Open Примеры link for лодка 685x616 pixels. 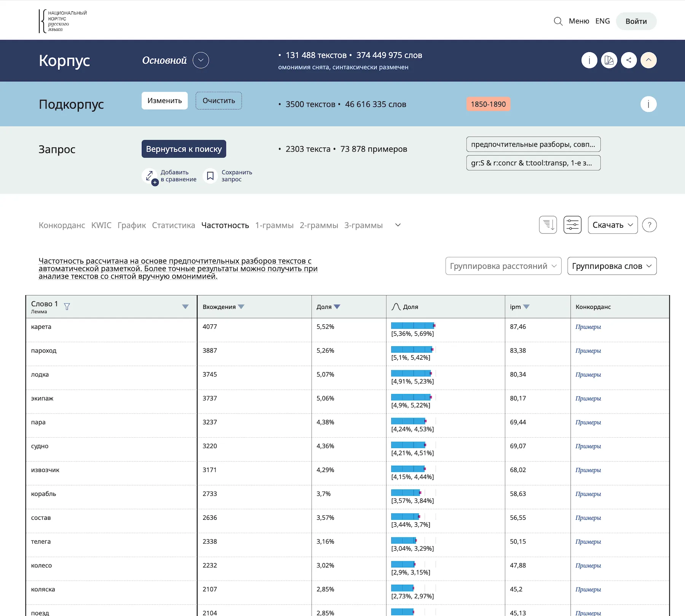tap(588, 375)
